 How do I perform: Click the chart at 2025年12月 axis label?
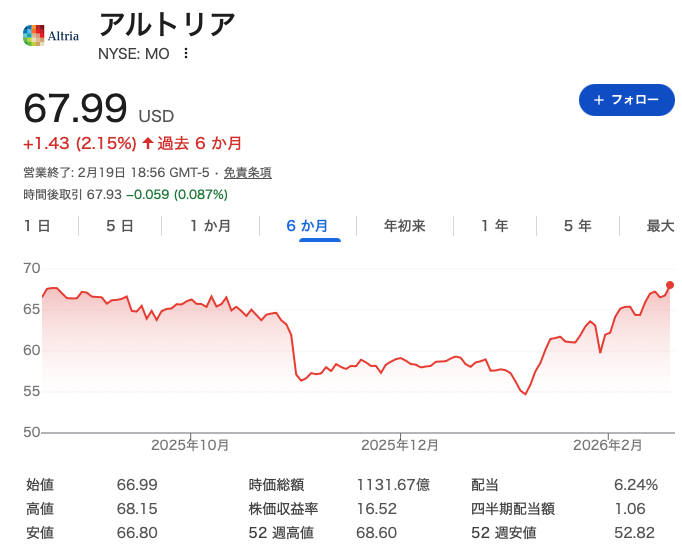400,445
